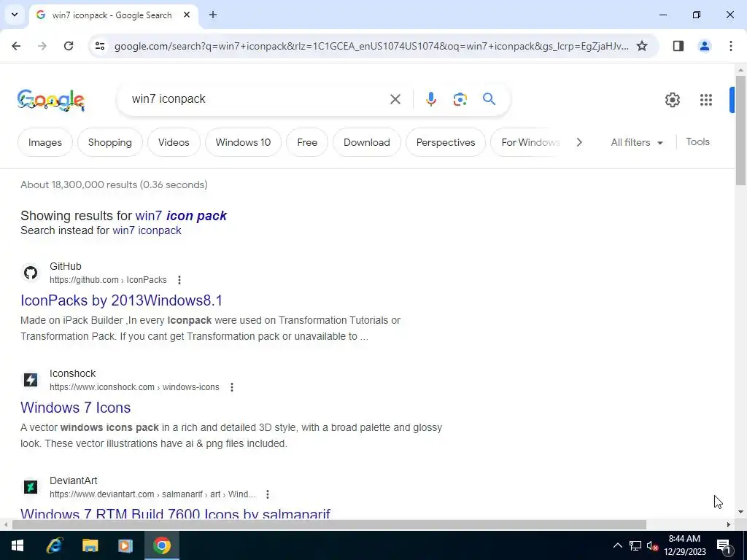Show hidden system tray icons
Viewport: 747px width, 560px height.
click(x=617, y=545)
